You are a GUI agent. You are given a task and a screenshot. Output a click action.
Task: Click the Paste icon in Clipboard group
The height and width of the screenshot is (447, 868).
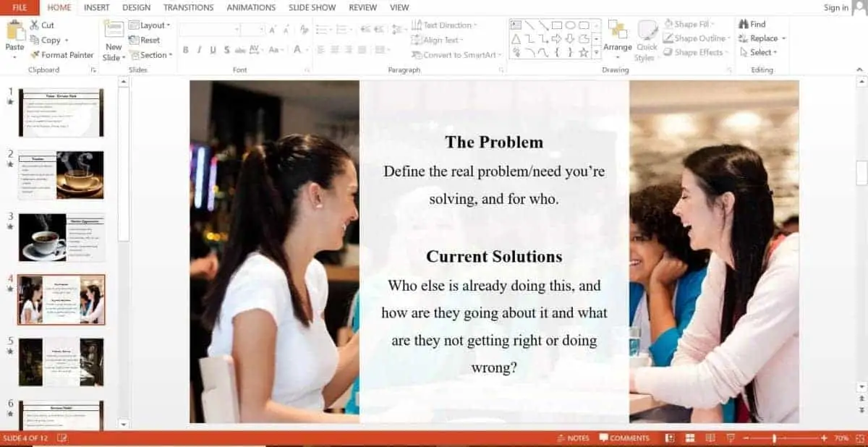point(14,31)
